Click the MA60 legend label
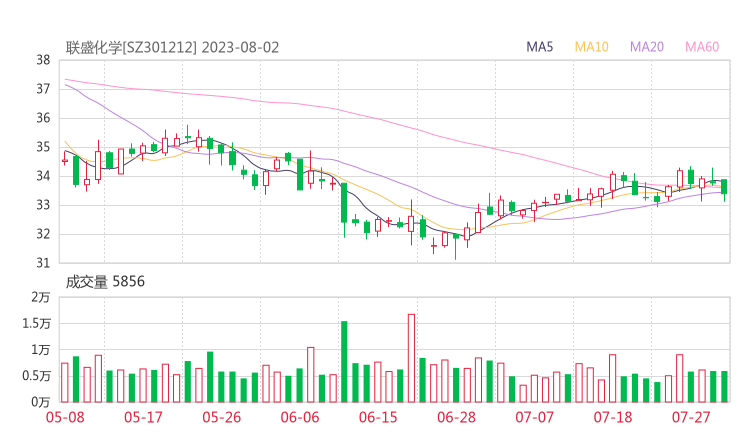The width and height of the screenshot is (740, 440). pyautogui.click(x=702, y=47)
